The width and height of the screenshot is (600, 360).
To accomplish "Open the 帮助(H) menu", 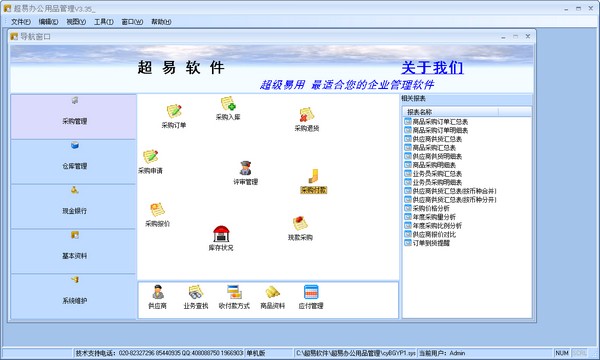I will pos(161,22).
